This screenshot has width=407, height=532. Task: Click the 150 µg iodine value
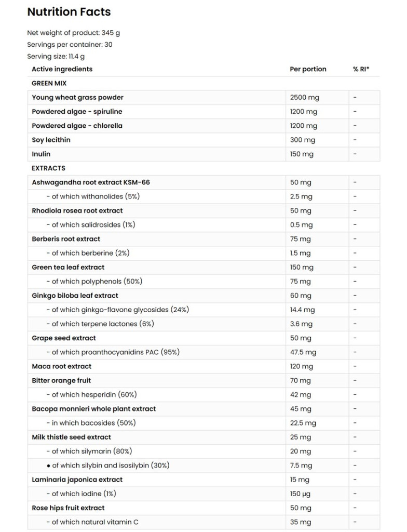[301, 494]
